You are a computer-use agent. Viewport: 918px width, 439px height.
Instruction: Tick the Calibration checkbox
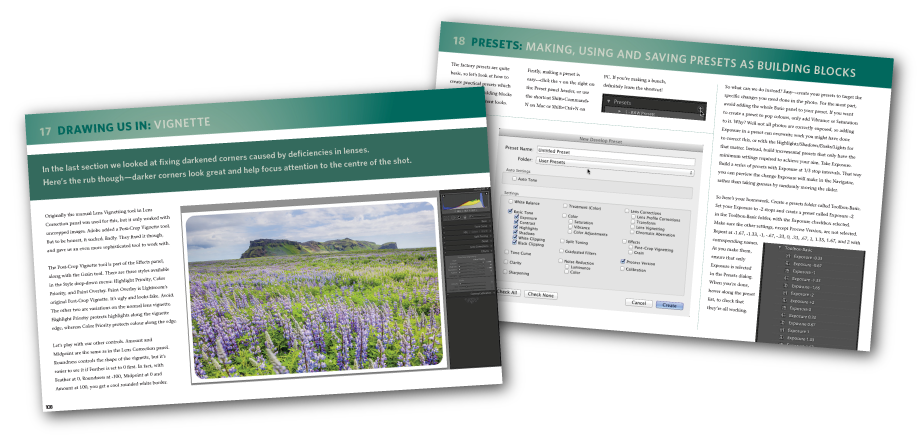(622, 269)
